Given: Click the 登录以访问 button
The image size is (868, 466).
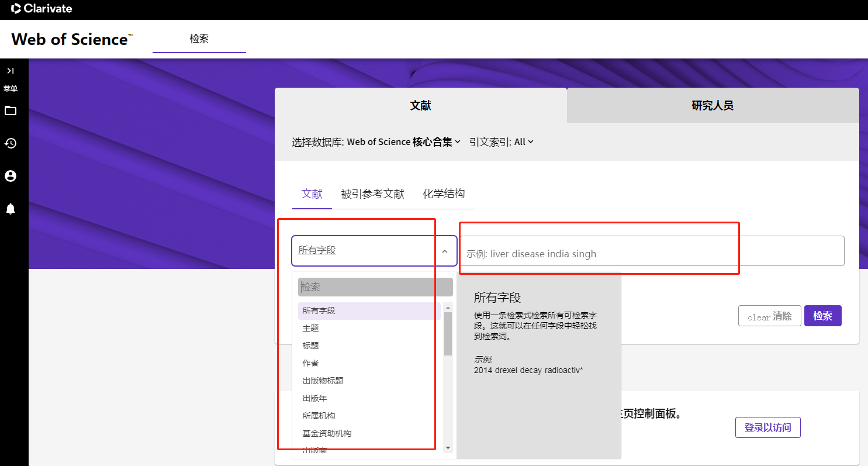Looking at the screenshot, I should click(767, 427).
